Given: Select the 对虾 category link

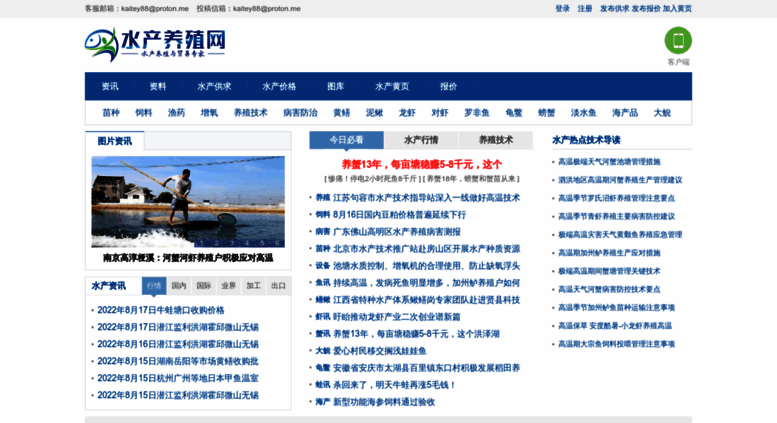Looking at the screenshot, I should pyautogui.click(x=440, y=113).
